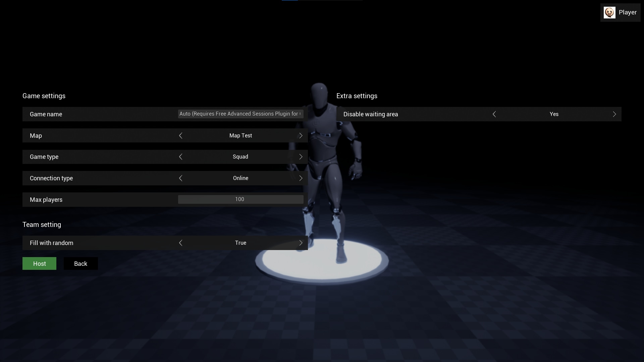Set Fill with random to False

click(301, 243)
